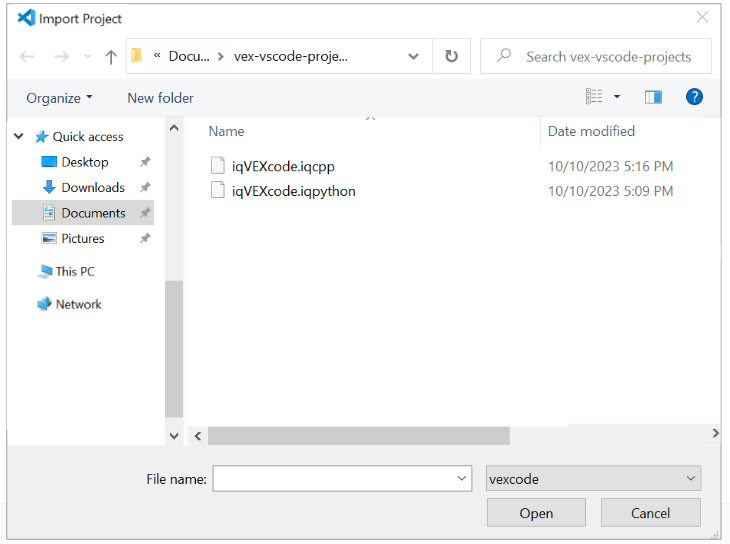The height and width of the screenshot is (544, 730).
Task: Open the Change your view icon
Action: [x=594, y=97]
